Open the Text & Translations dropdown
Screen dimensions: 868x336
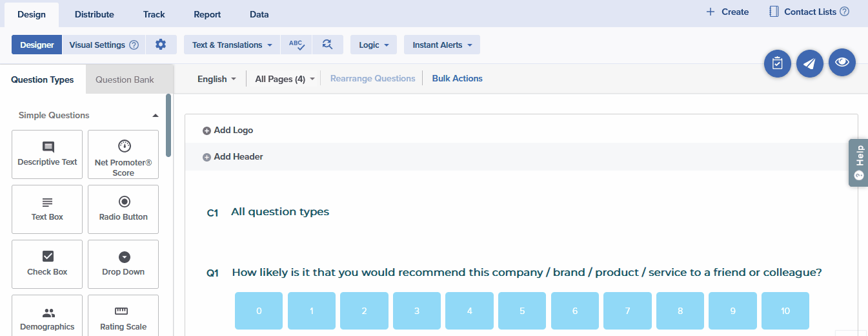[x=232, y=45]
